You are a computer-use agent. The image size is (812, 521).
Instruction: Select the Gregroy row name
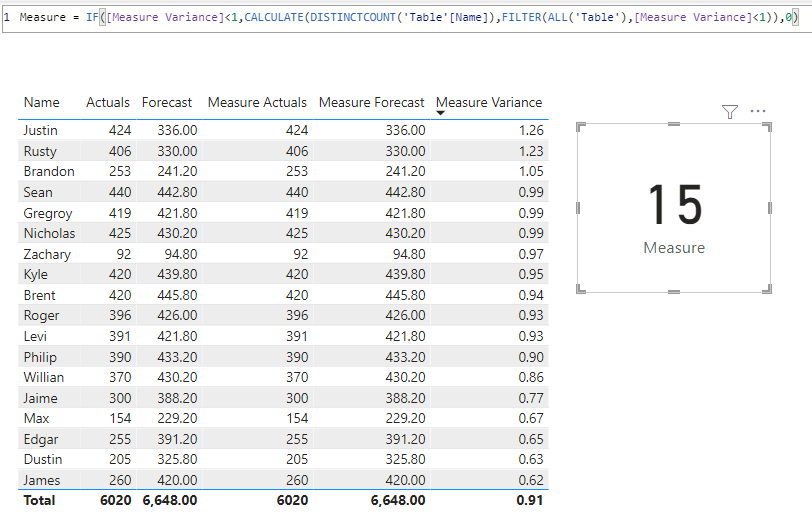tap(48, 213)
